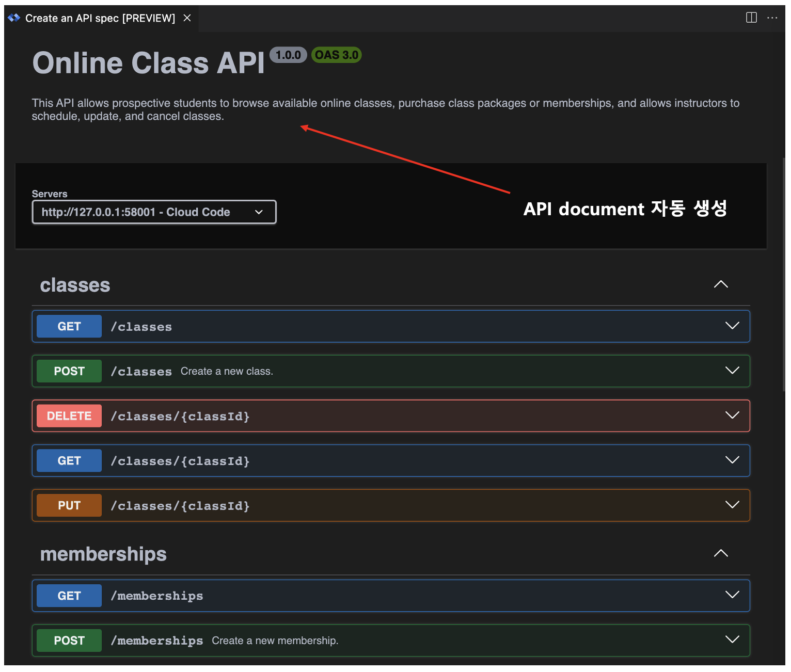Click the GET badge for /memberships
The height and width of the screenshot is (672, 791).
(69, 596)
